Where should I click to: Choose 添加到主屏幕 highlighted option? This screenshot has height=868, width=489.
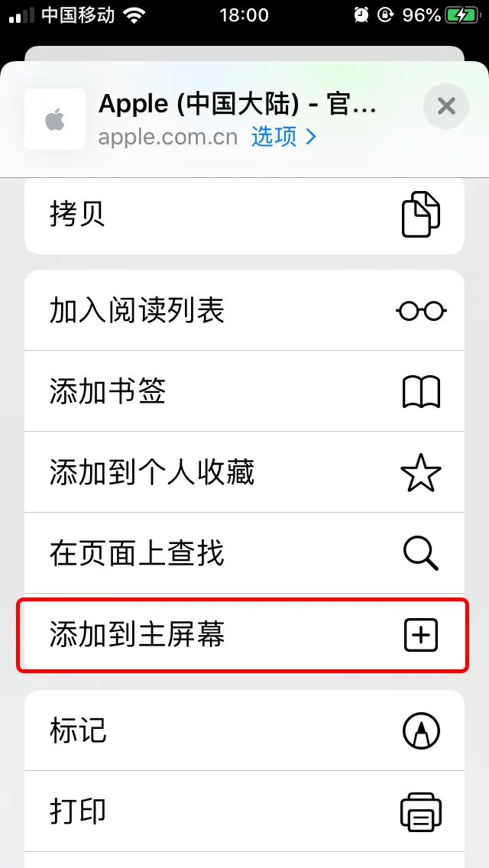point(244,635)
